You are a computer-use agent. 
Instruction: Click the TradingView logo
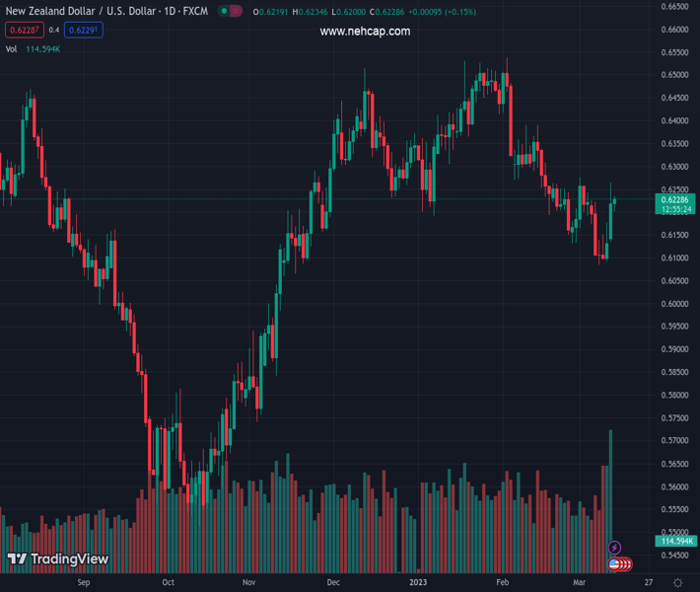[58, 559]
